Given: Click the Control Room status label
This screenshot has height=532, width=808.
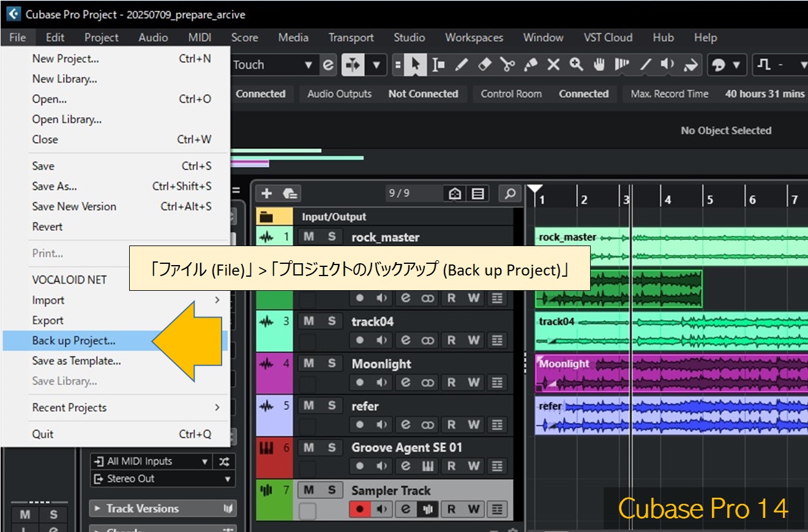Looking at the screenshot, I should click(x=511, y=94).
